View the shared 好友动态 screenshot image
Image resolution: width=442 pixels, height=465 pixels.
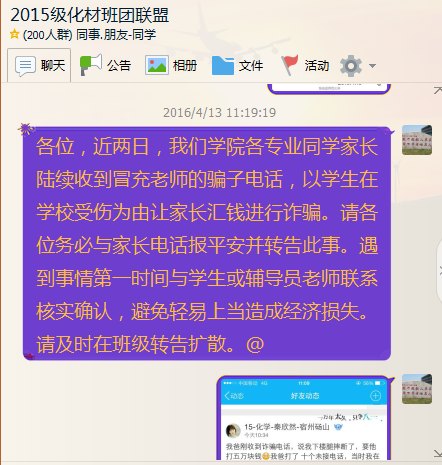click(304, 418)
